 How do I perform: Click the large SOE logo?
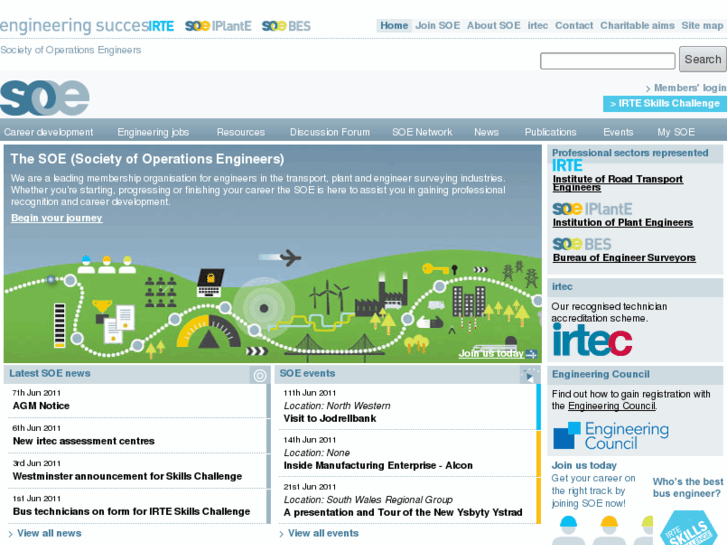[x=45, y=97]
